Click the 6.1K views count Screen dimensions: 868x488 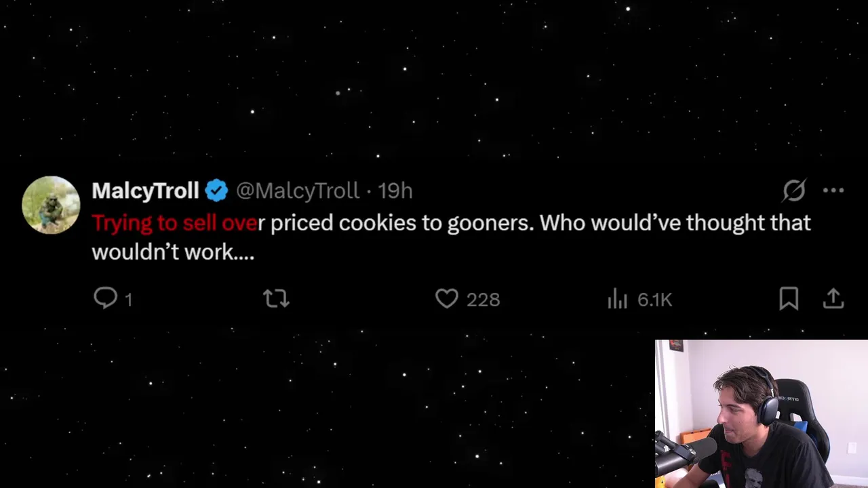pyautogui.click(x=654, y=300)
